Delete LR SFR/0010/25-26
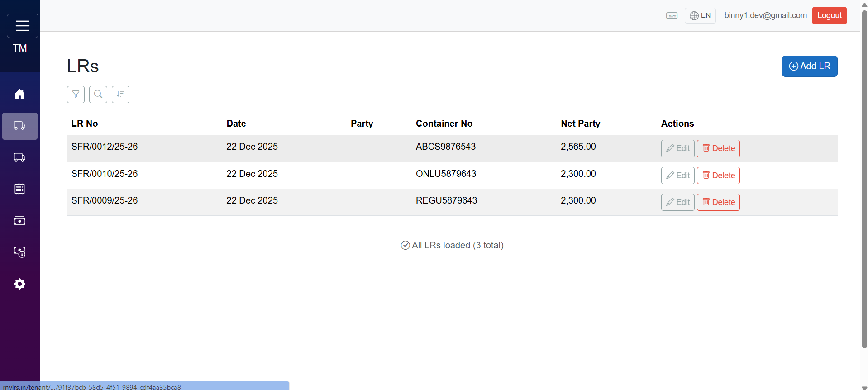This screenshot has width=868, height=390. point(718,176)
